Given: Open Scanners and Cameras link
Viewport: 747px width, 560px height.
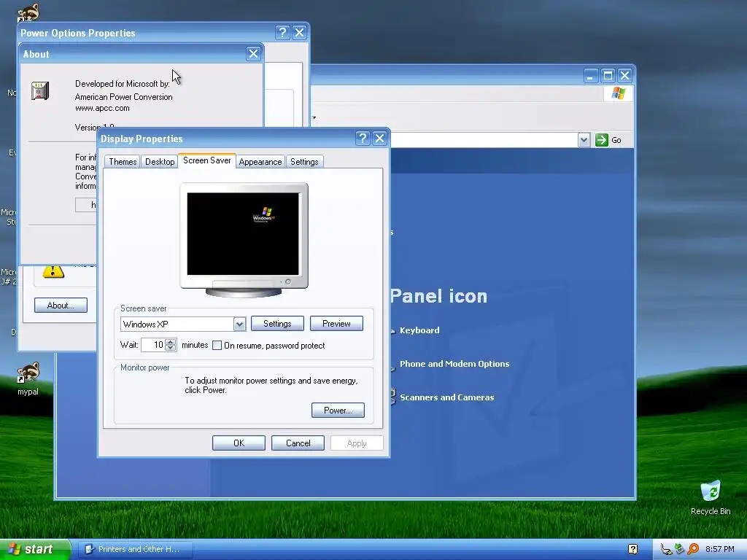Looking at the screenshot, I should click(x=447, y=397).
